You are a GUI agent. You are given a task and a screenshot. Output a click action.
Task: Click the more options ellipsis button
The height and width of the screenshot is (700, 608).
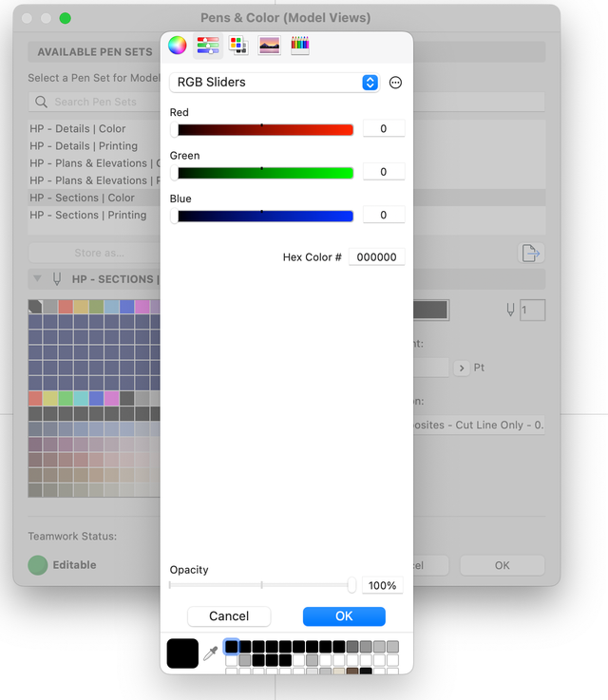pos(395,83)
